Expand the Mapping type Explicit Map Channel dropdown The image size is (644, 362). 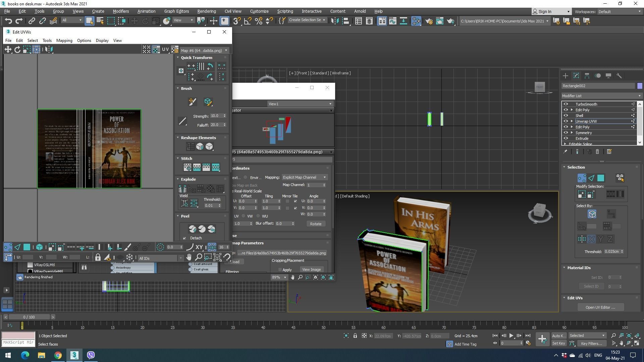(304, 177)
